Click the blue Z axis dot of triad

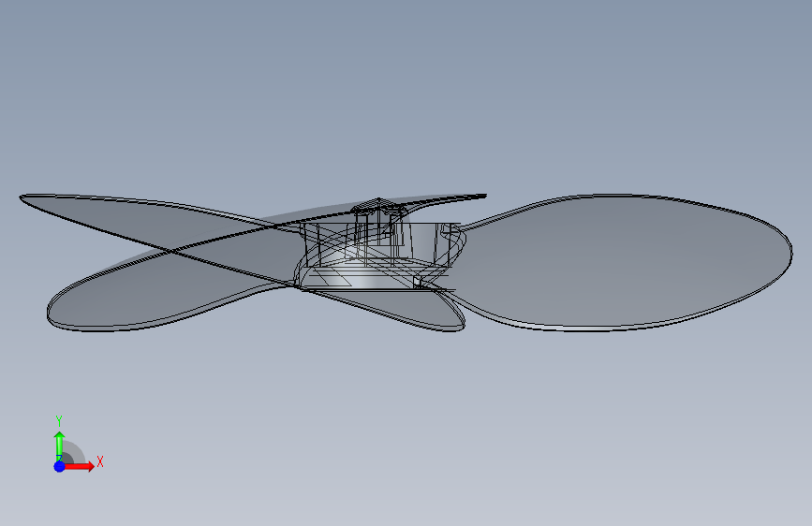click(x=60, y=466)
